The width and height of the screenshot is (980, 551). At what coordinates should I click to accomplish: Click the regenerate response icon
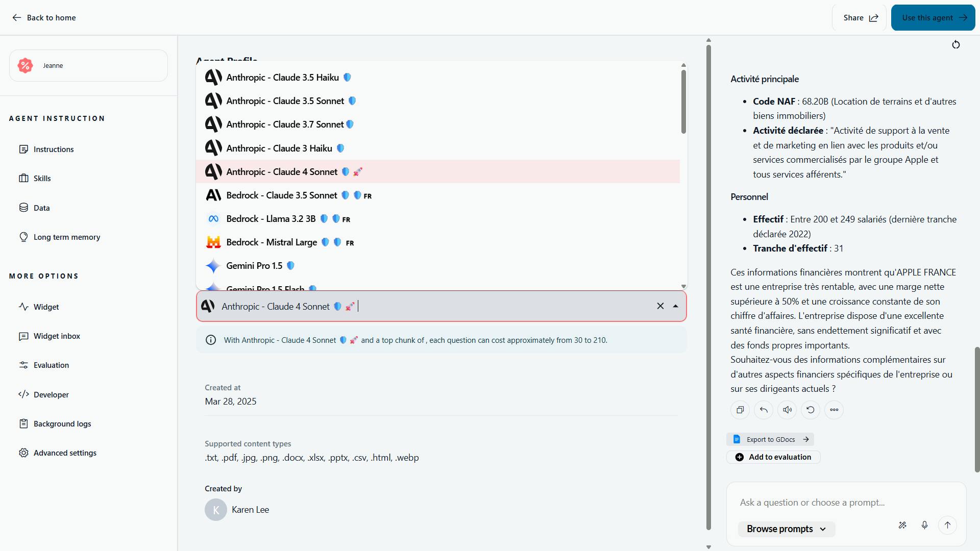point(811,410)
